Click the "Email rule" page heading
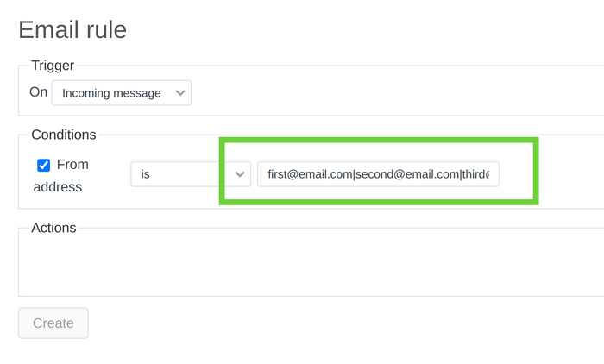This screenshot has height=364, width=604. click(x=72, y=29)
